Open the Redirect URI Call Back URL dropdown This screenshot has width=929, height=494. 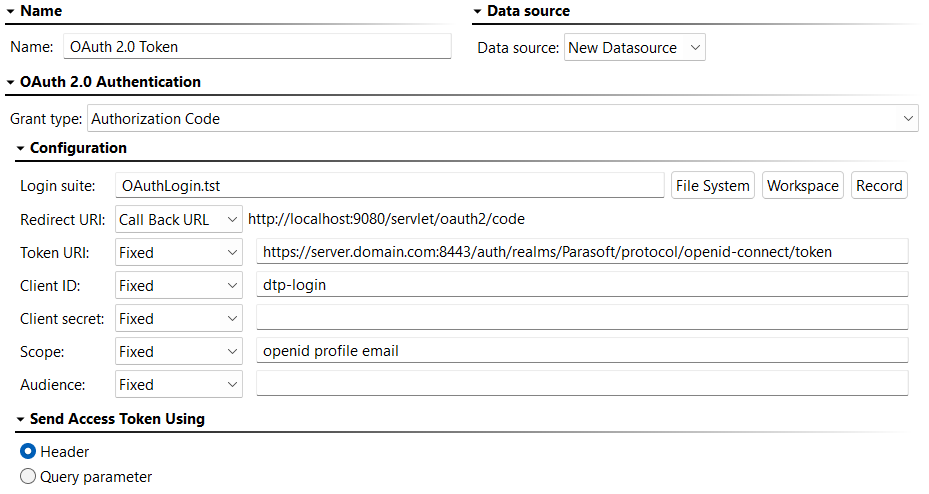(x=178, y=220)
